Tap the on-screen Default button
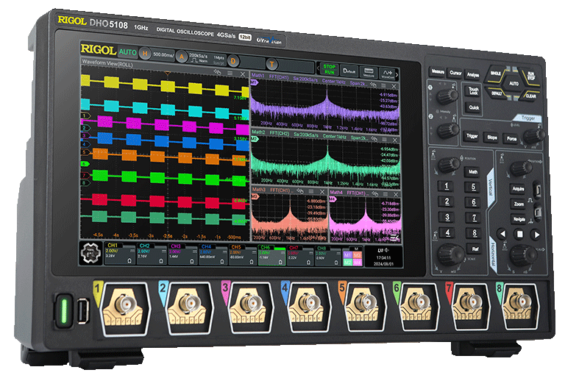The width and height of the screenshot is (565, 392). coord(350,71)
